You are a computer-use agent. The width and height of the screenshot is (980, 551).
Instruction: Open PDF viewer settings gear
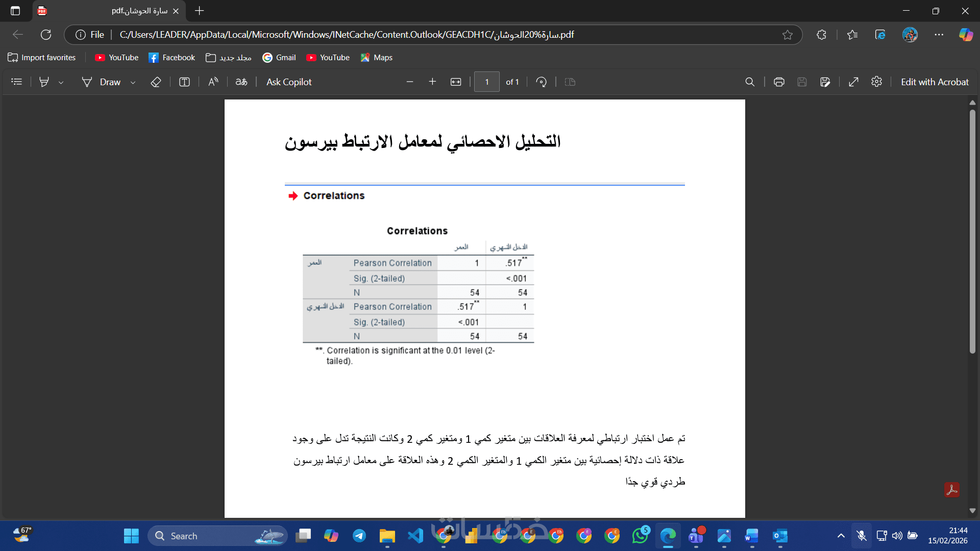click(876, 82)
